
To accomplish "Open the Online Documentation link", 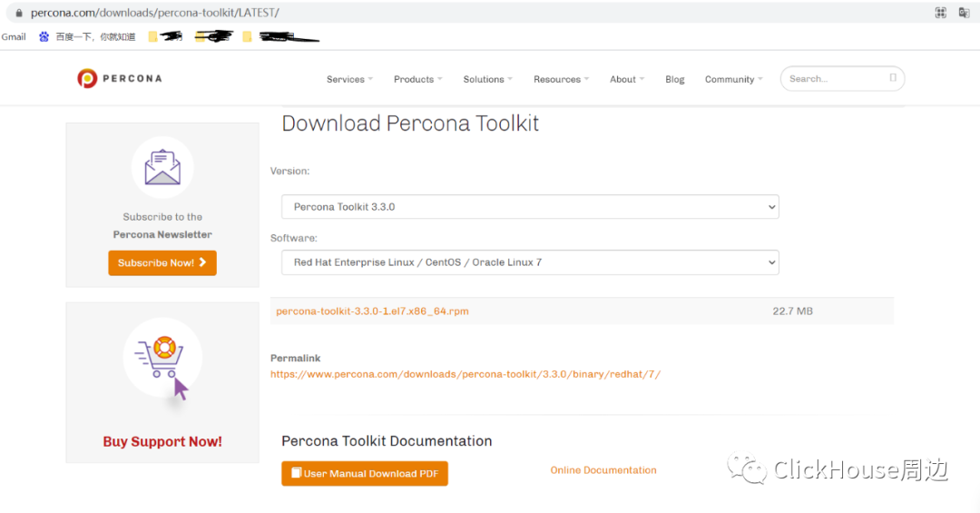I will [603, 469].
